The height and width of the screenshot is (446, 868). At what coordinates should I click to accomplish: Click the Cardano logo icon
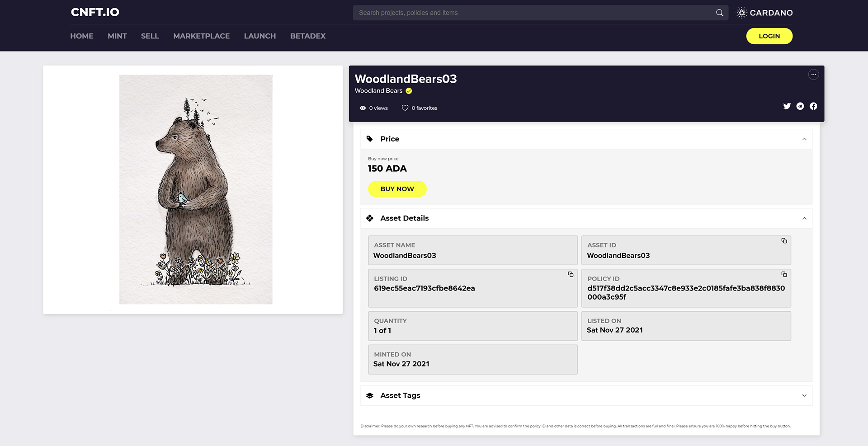tap(741, 13)
